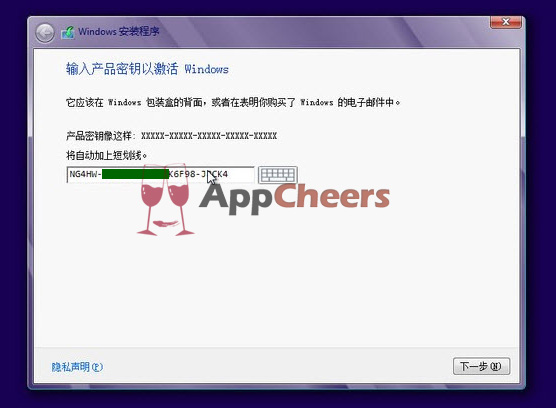The height and width of the screenshot is (408, 556).
Task: Click the 下一步(N) next button
Action: pos(481,366)
